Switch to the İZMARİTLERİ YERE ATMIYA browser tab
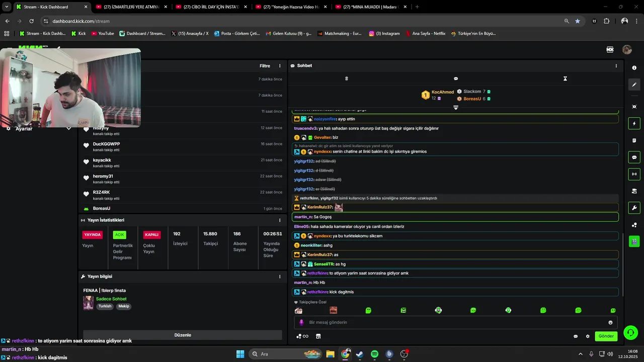644x362 pixels. coord(131,7)
